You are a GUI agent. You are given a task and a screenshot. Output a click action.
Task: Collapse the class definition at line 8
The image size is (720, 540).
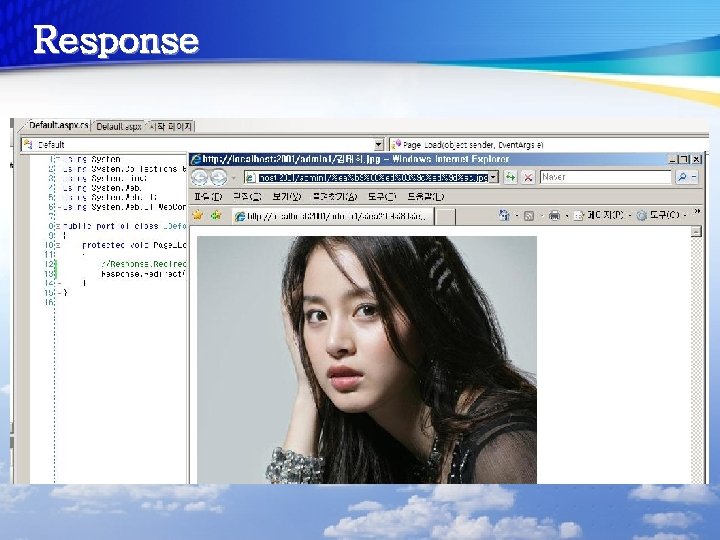pyautogui.click(x=58, y=226)
